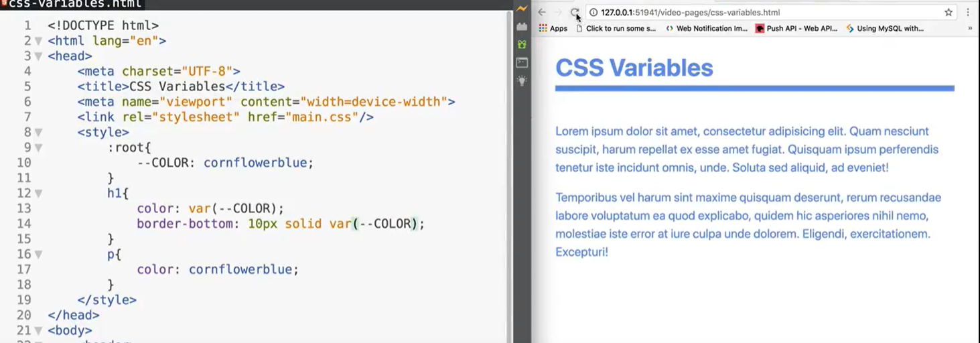Click the 'CSS Variables' page heading

634,68
